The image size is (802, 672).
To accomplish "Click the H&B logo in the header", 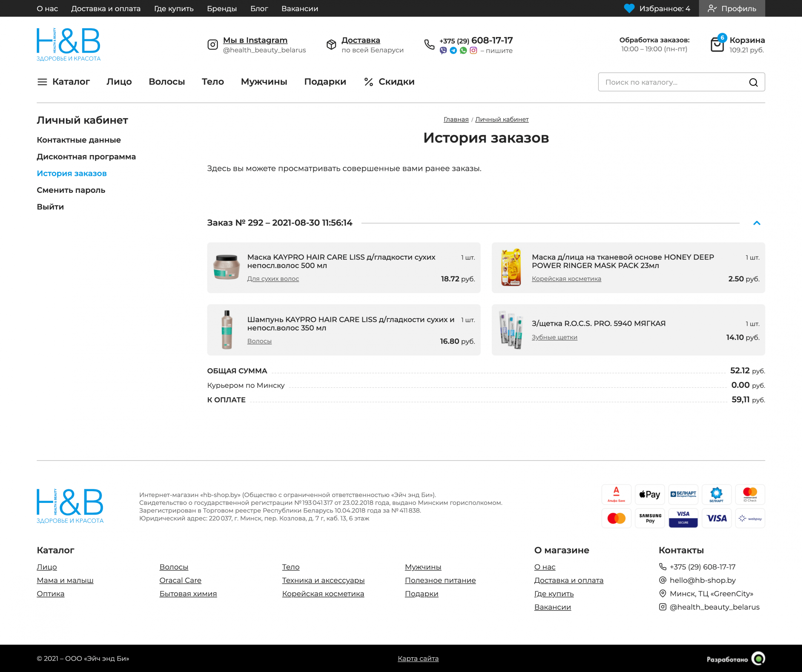I will tap(68, 44).
